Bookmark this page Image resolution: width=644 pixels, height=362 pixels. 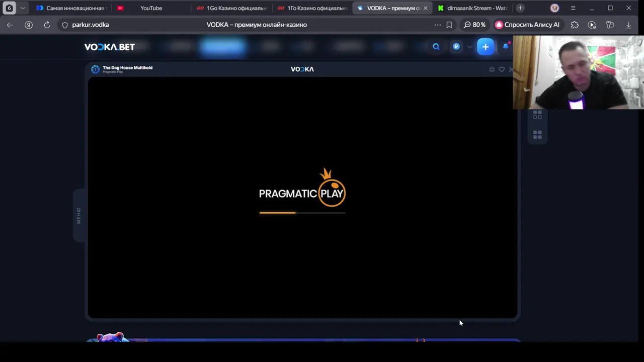point(449,25)
